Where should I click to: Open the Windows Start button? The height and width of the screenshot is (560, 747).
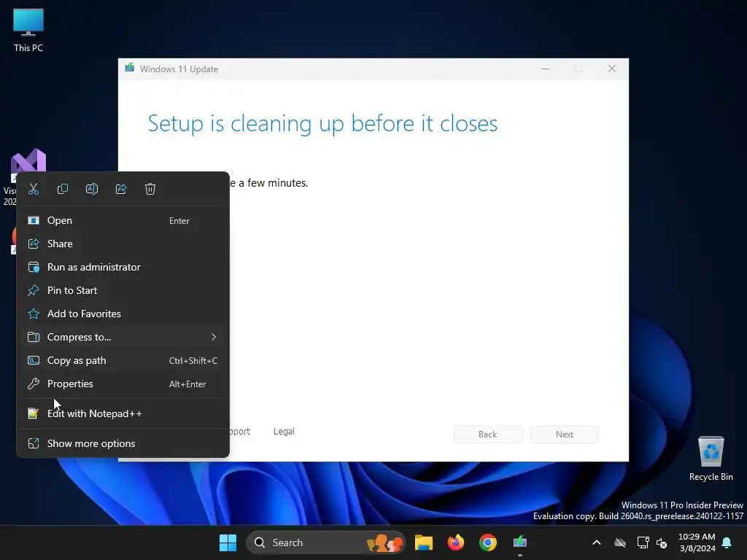(x=228, y=542)
